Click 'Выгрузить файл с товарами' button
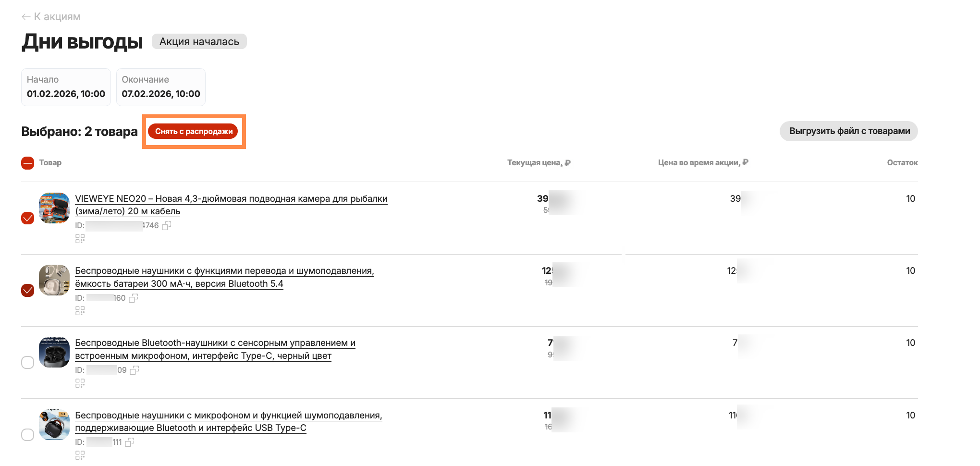This screenshot has height=466, width=980. [848, 131]
